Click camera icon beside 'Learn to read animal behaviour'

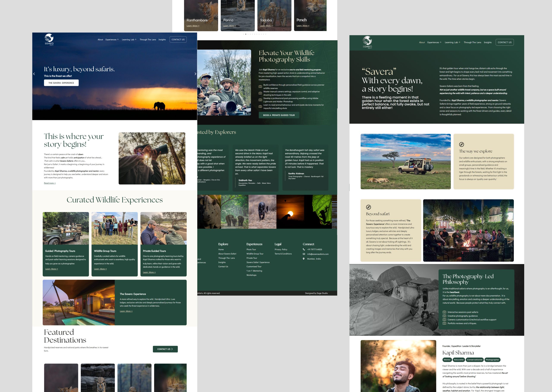[260, 106]
